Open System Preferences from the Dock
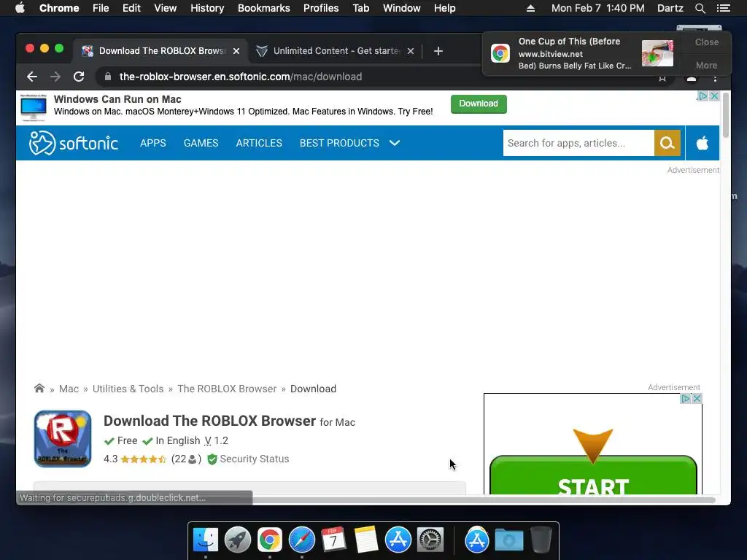The image size is (747, 560). click(430, 540)
